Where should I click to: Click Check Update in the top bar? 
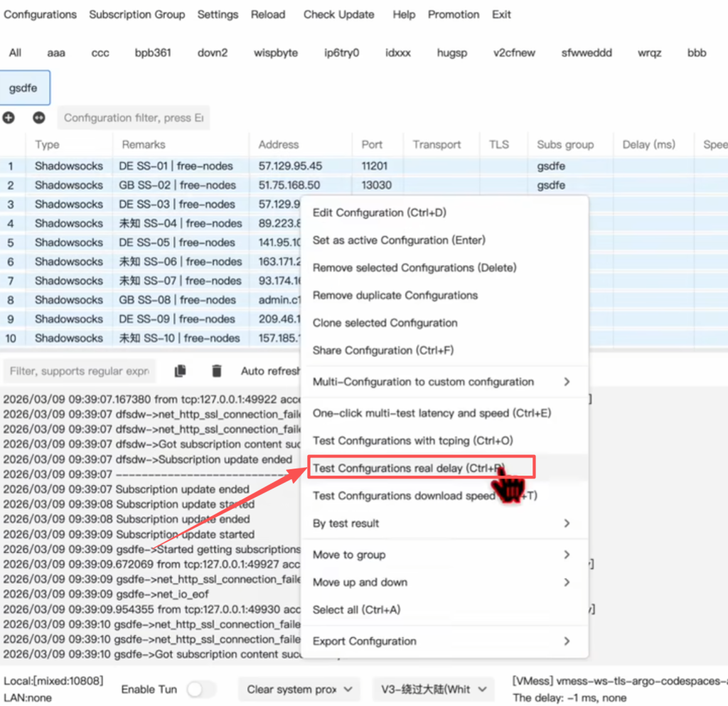pos(338,14)
